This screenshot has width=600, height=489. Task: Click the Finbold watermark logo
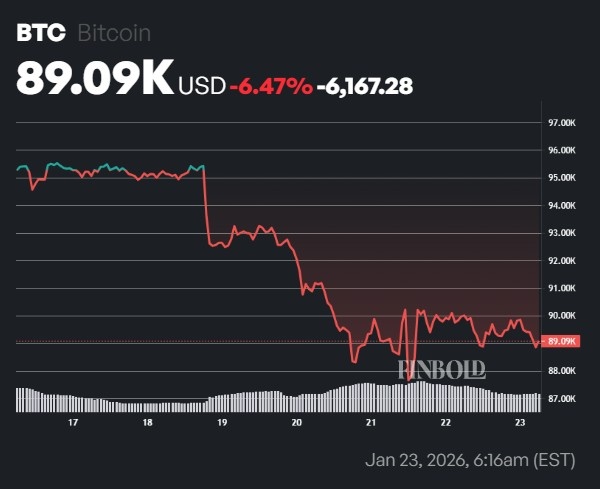click(x=442, y=369)
